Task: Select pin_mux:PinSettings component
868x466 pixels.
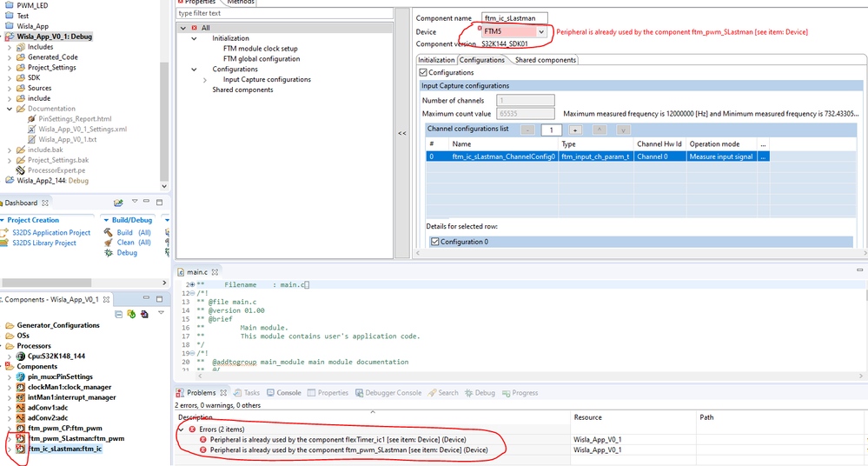Action: 60,376
